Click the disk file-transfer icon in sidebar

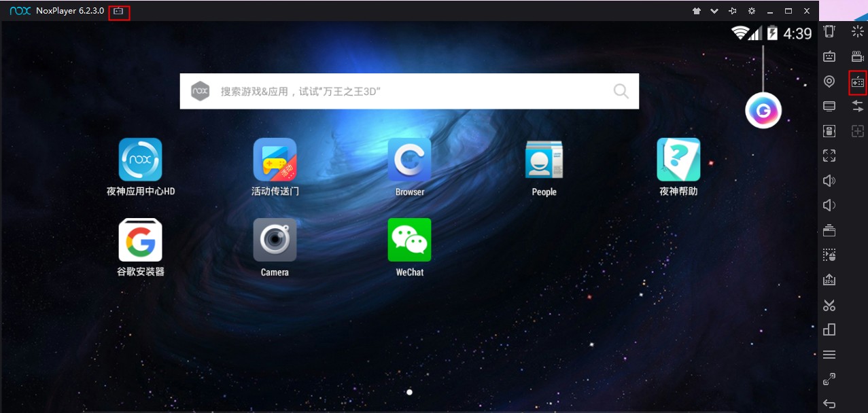click(x=829, y=131)
